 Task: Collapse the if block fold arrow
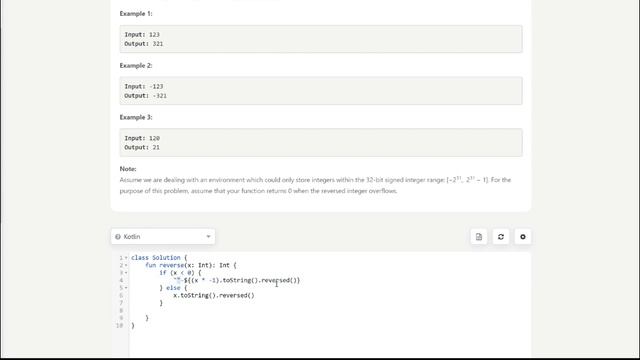point(126,273)
